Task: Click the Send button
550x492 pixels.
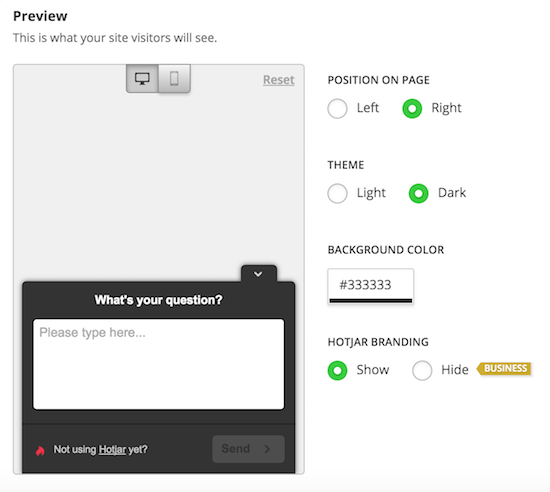Action: click(x=248, y=449)
